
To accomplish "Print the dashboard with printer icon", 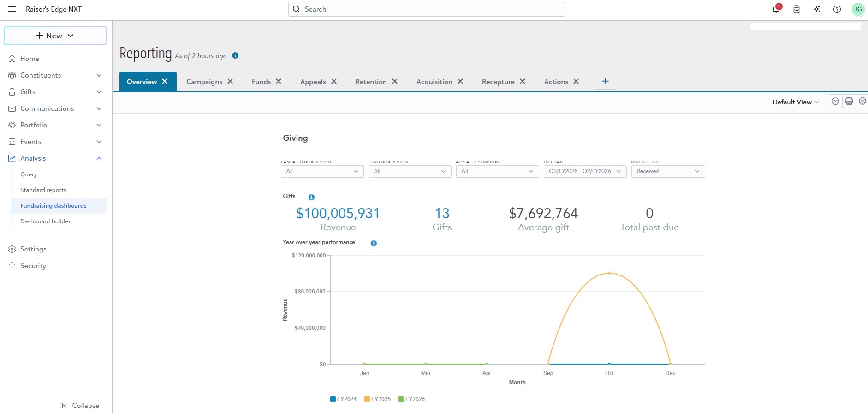I will click(x=849, y=102).
